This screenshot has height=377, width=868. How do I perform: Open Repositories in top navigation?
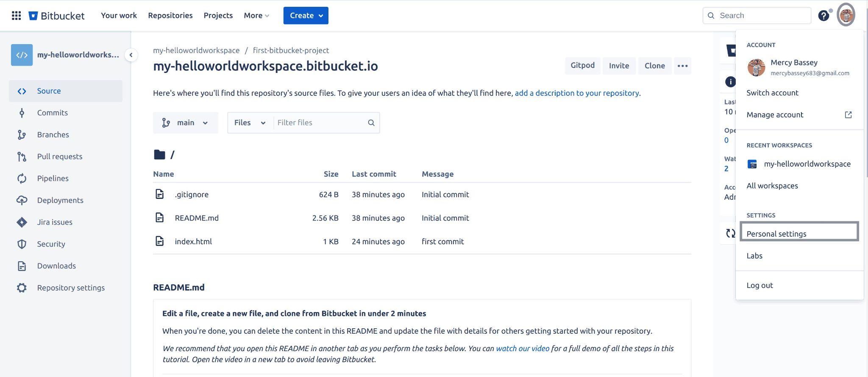pos(170,16)
